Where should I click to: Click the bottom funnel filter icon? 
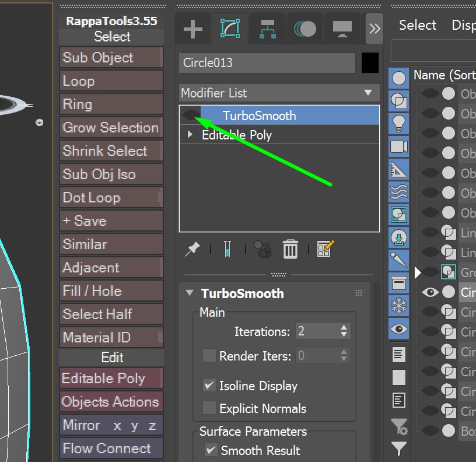coord(399,449)
